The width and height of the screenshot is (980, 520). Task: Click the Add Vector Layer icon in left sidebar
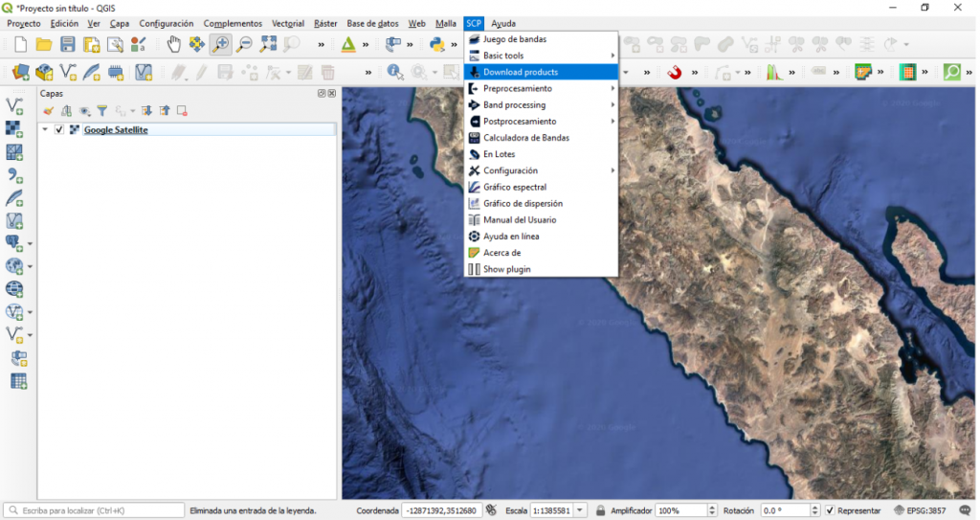(x=14, y=106)
